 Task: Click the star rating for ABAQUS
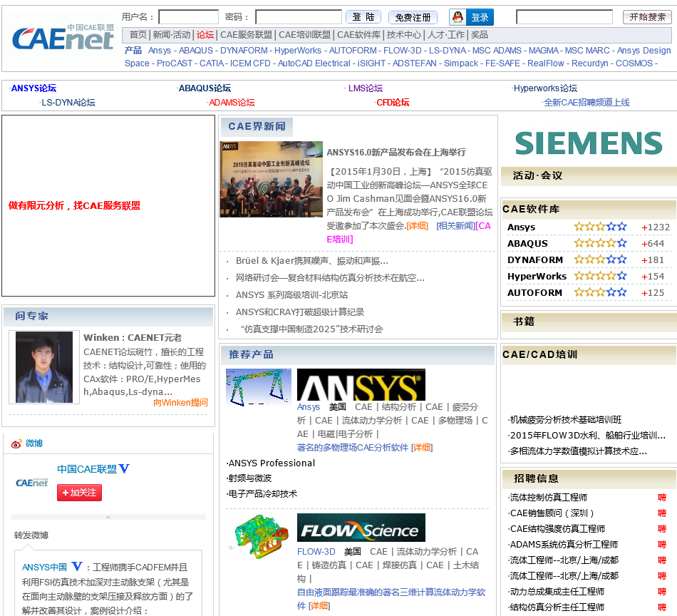(x=600, y=243)
